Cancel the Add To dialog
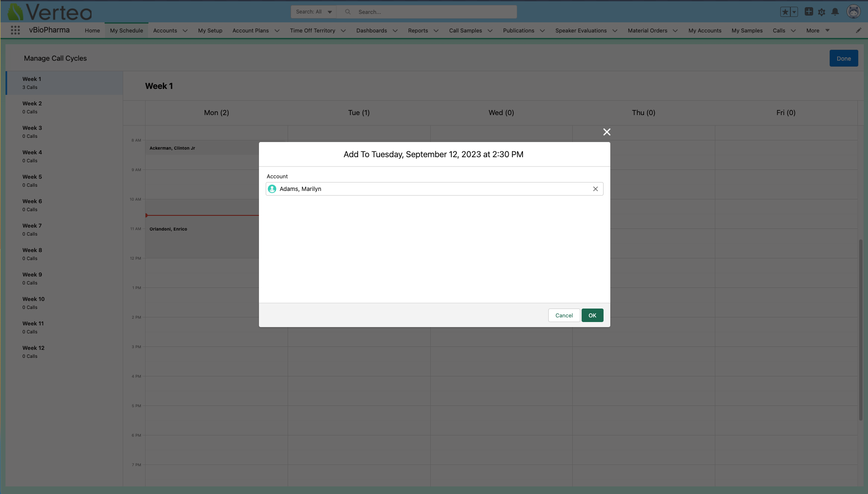The image size is (868, 494). click(x=564, y=315)
